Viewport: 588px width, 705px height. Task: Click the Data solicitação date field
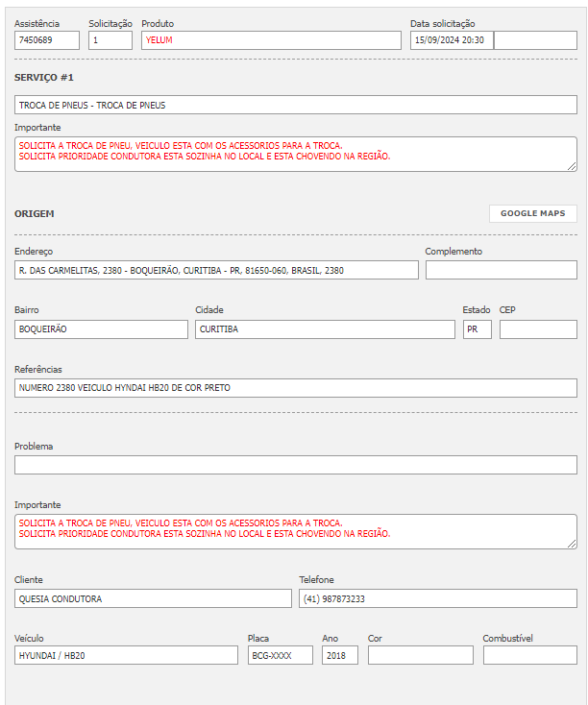click(451, 40)
